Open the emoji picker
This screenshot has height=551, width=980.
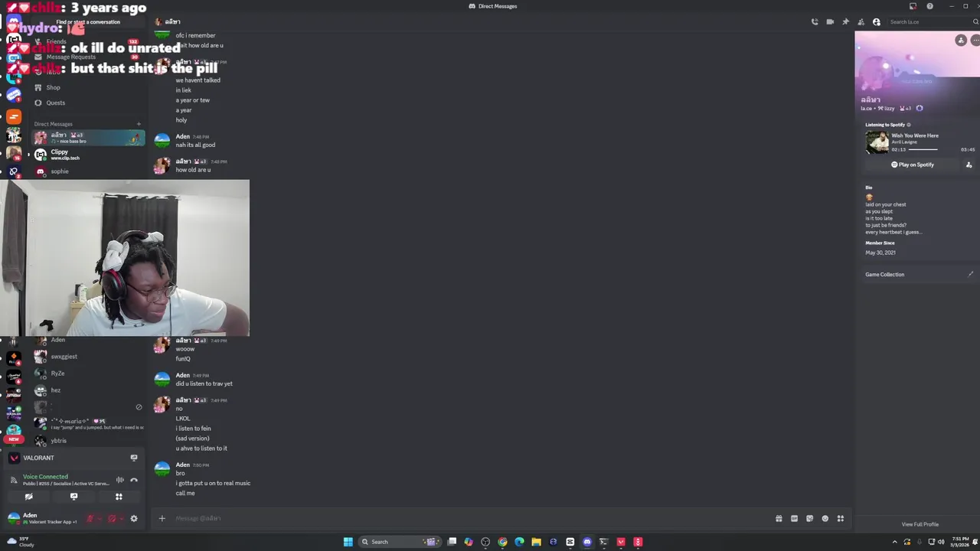tap(825, 518)
